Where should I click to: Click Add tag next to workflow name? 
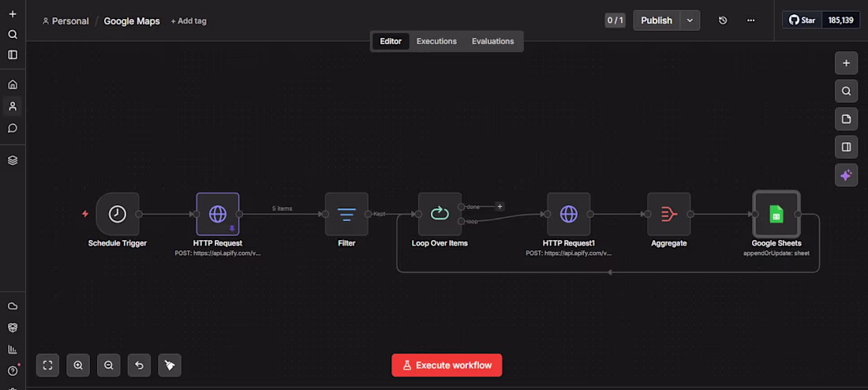(x=189, y=21)
